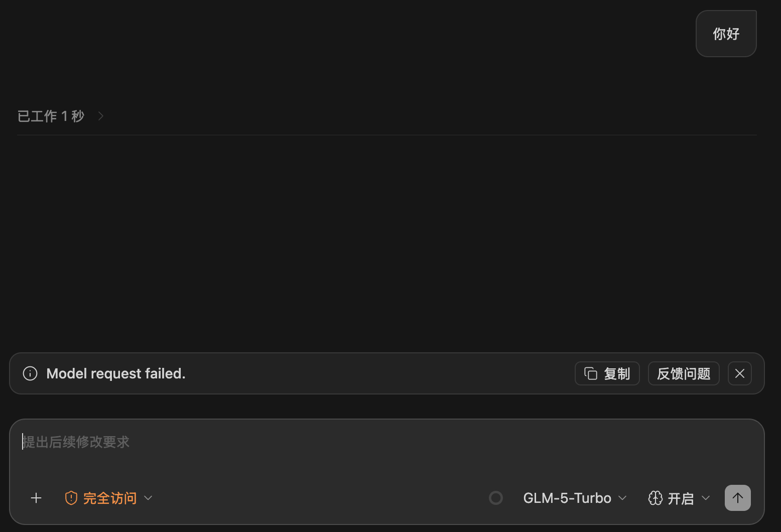The width and height of the screenshot is (781, 532).
Task: Click the copy icon in 复制 button
Action: 591,373
